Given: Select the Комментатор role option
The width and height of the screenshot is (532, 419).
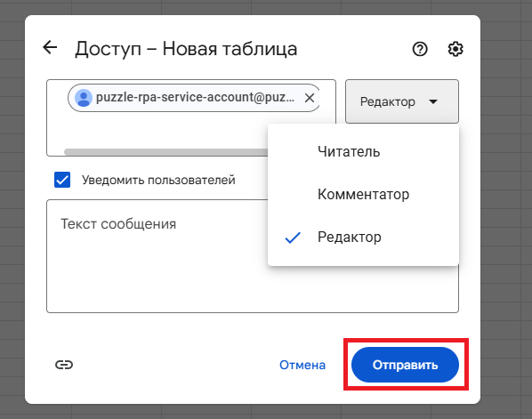Looking at the screenshot, I should pos(363,195).
